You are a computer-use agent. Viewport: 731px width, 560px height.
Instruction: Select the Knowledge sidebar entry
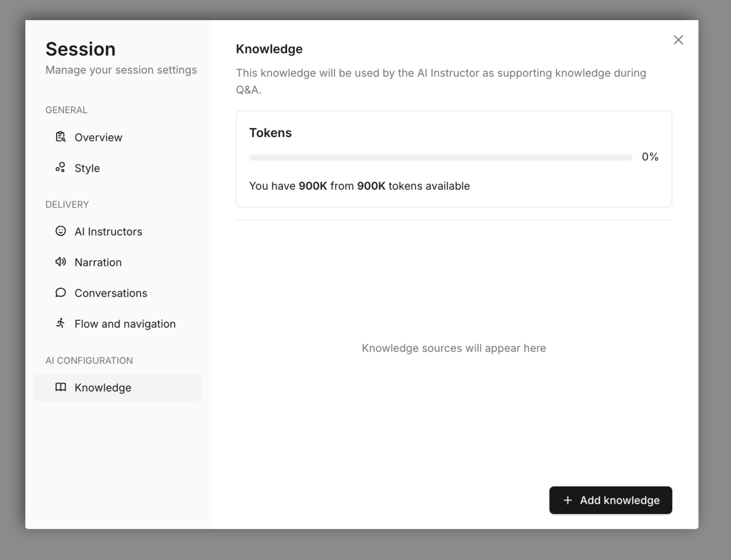[x=103, y=387]
